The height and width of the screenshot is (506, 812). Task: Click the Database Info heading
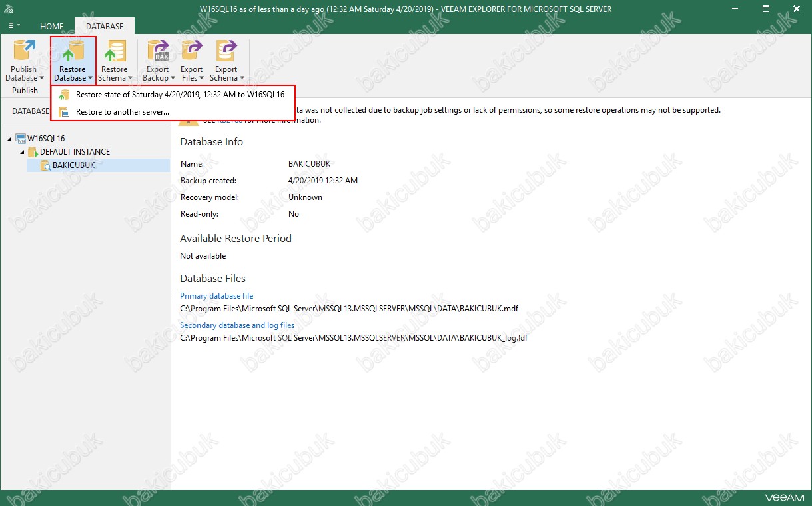click(212, 142)
